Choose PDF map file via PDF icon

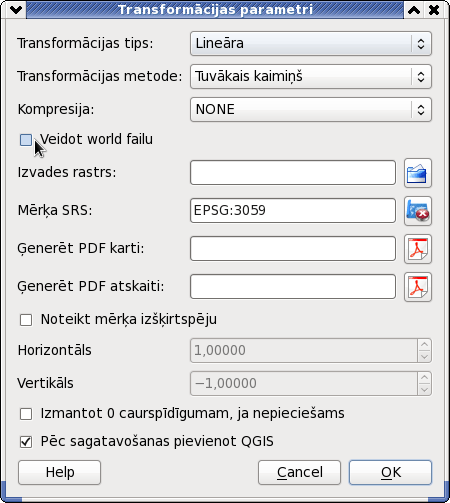[x=418, y=249]
